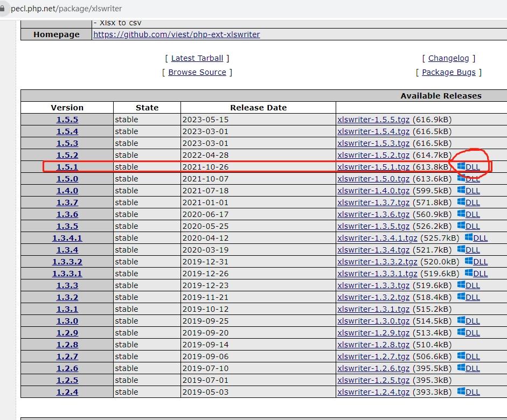507x420 pixels.
Task: Open version 1.2.8 release page
Action: tap(67, 345)
